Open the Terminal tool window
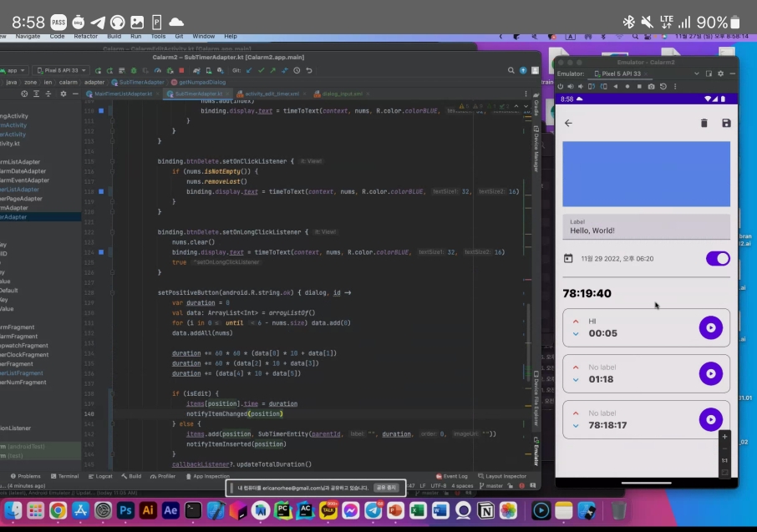 click(x=64, y=476)
